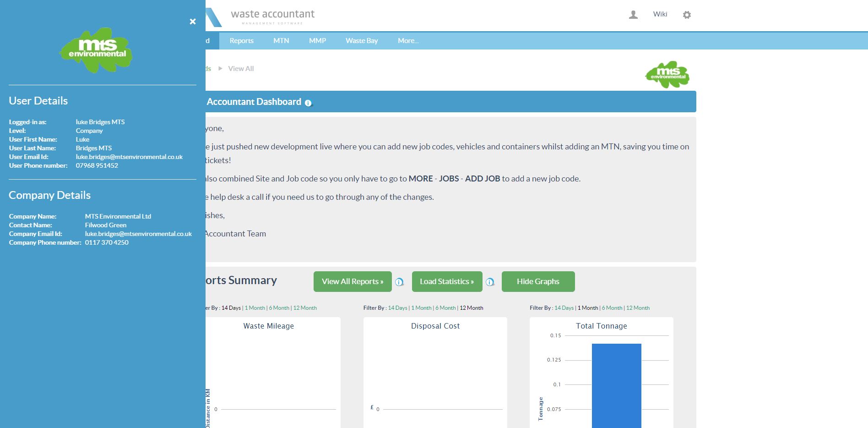Click MTS Environmental logo in page header
The image size is (868, 428).
click(667, 74)
